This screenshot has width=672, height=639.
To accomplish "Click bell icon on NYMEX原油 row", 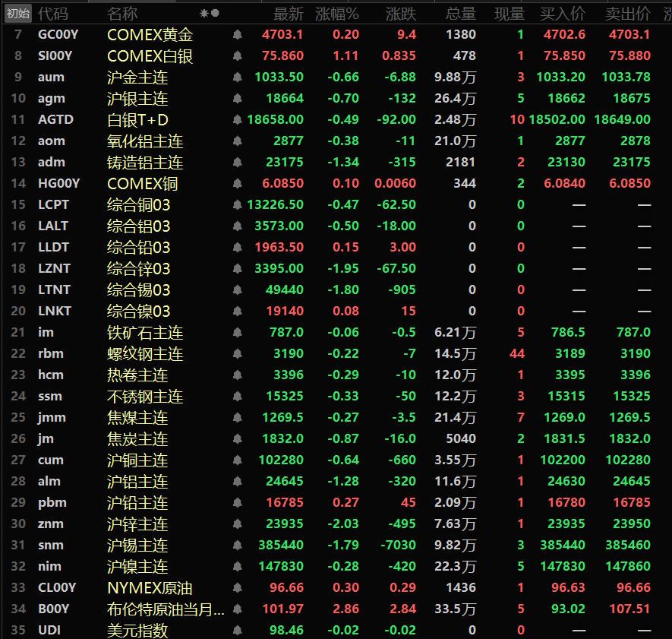I will [x=237, y=588].
